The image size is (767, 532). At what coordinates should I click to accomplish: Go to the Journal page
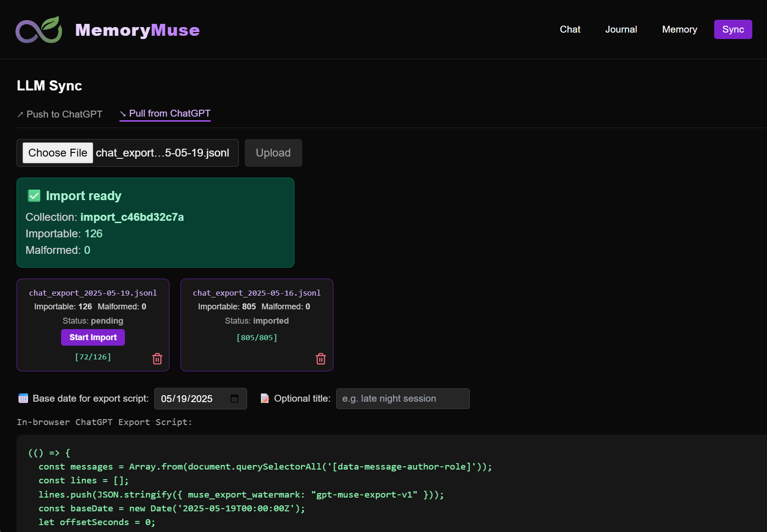[x=621, y=29]
